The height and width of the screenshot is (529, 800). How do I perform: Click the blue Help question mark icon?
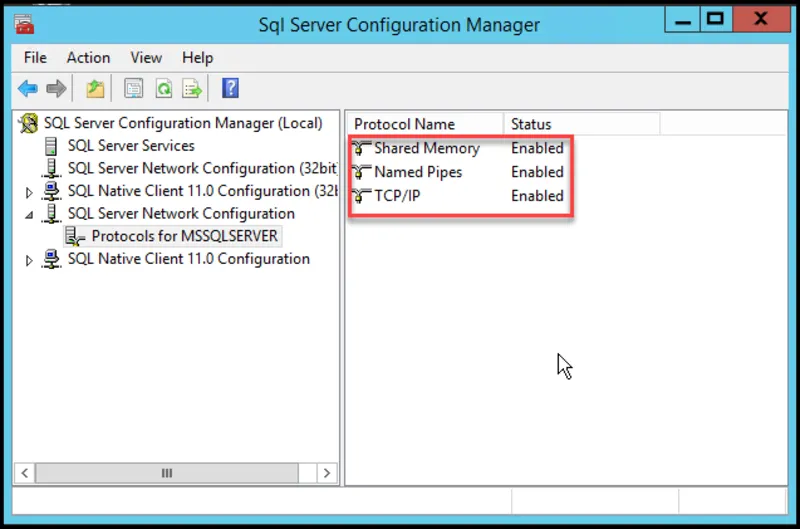[x=230, y=88]
